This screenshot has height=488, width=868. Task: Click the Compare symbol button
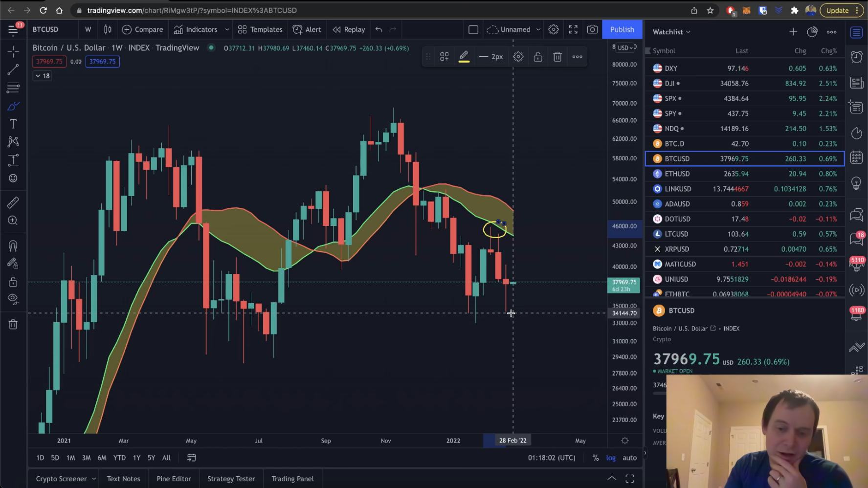[143, 29]
